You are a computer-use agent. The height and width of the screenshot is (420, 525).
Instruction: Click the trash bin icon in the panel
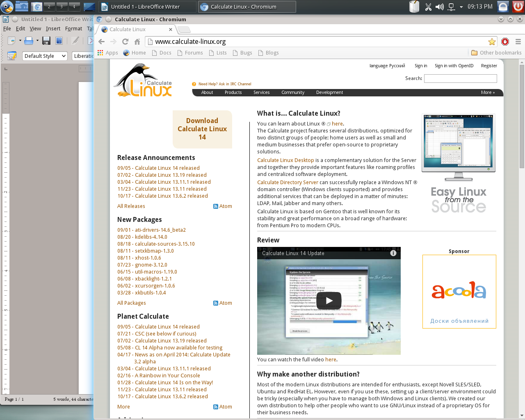(414, 7)
